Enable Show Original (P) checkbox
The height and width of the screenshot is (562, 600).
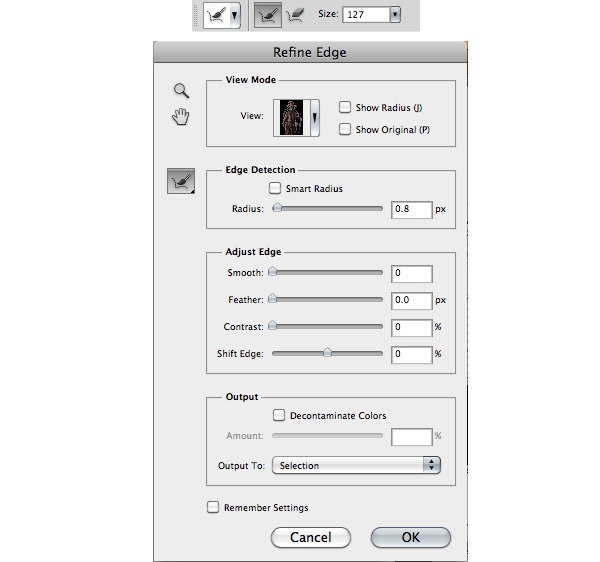(345, 129)
